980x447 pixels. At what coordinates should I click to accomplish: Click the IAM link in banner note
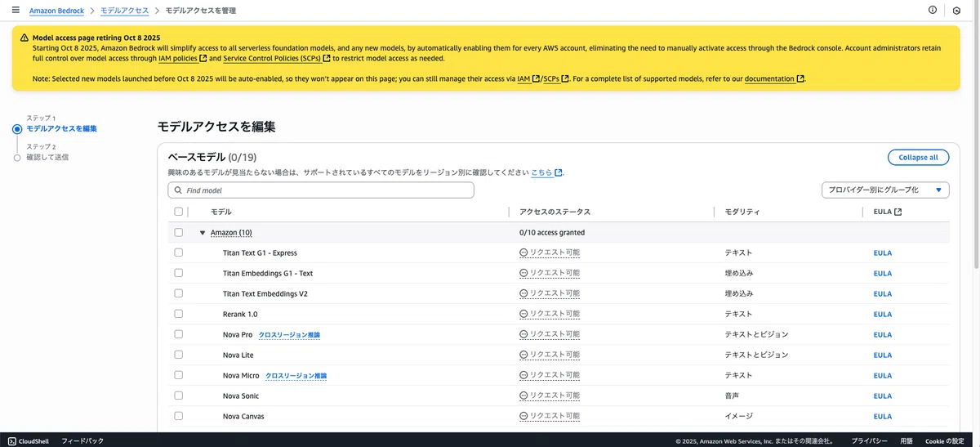coord(528,78)
